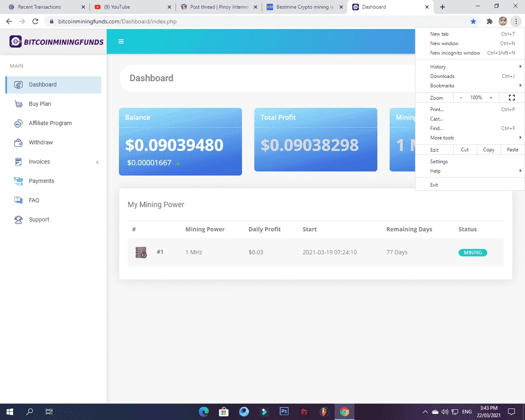525x420 pixels.
Task: Open Microsoft Store from taskbar
Action: tap(224, 412)
